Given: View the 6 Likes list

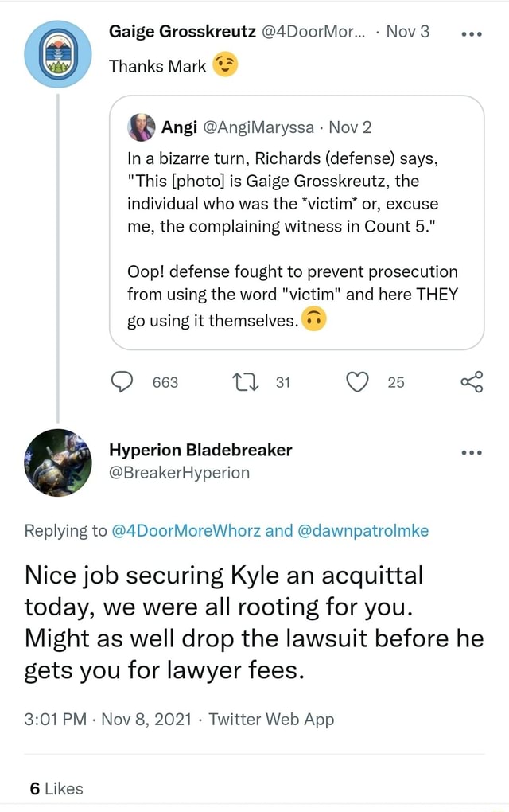Looking at the screenshot, I should point(56,788).
